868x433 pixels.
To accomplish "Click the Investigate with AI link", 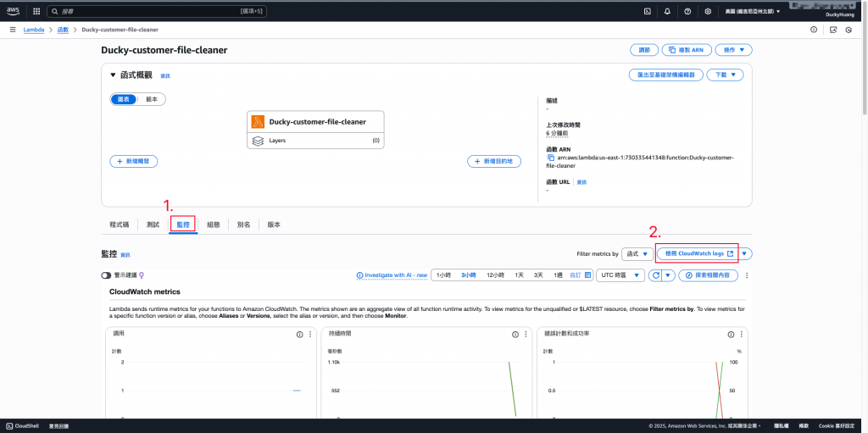I will (x=392, y=275).
